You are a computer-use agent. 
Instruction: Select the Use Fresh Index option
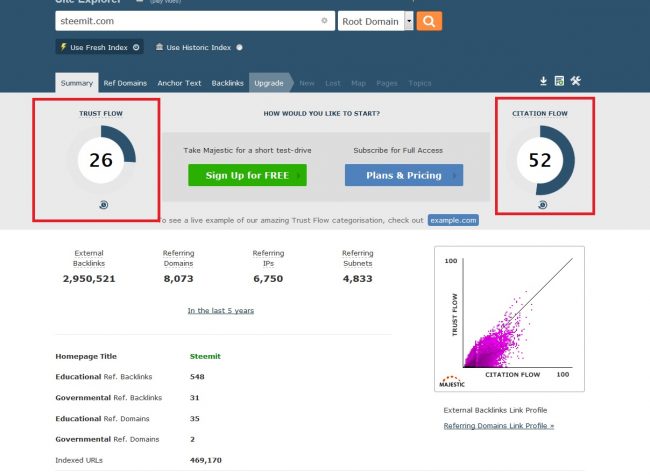tap(99, 47)
